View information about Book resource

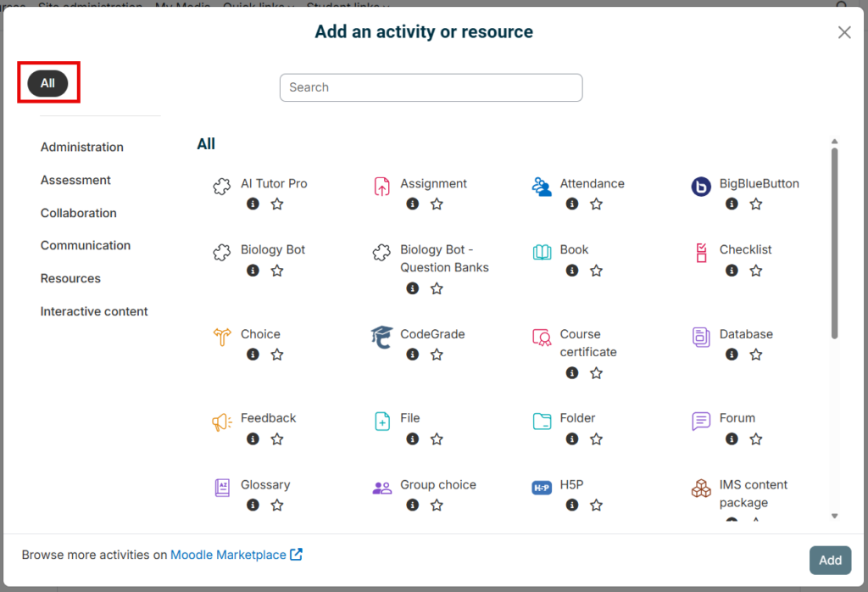pos(572,271)
